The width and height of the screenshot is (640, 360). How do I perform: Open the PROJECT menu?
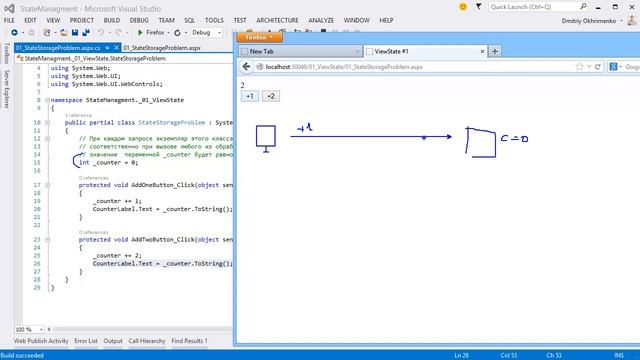(x=82, y=20)
